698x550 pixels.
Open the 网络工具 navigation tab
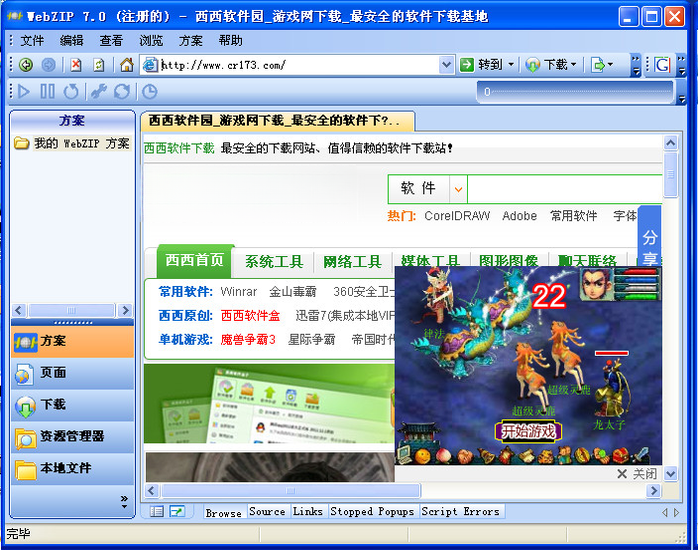click(x=353, y=262)
